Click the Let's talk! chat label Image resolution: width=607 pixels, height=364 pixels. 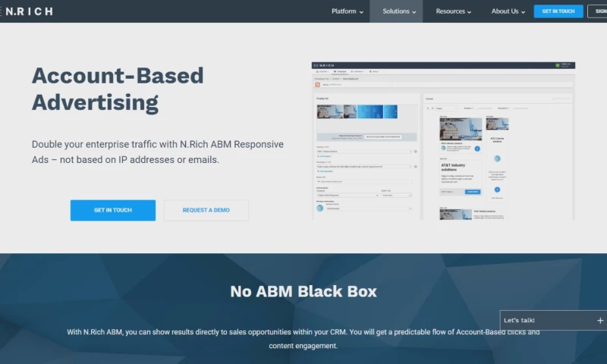tap(519, 320)
